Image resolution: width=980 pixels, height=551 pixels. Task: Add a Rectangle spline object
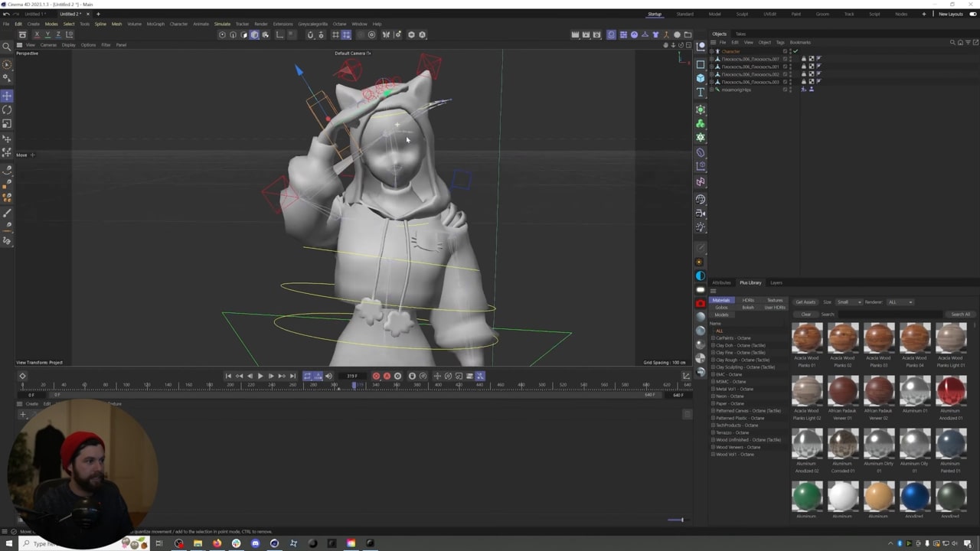(x=701, y=64)
